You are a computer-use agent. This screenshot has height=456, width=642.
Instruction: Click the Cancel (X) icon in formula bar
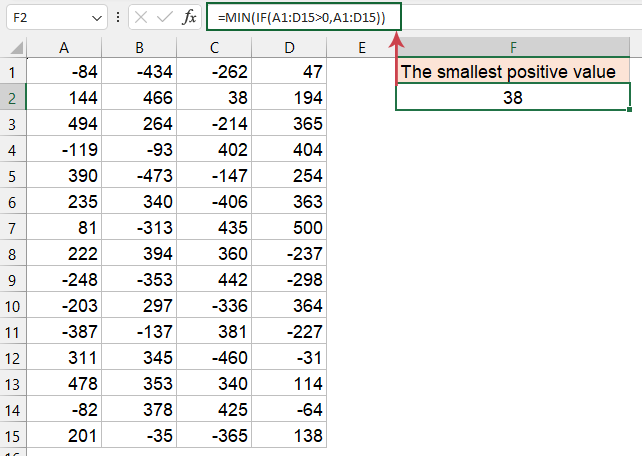click(x=143, y=18)
